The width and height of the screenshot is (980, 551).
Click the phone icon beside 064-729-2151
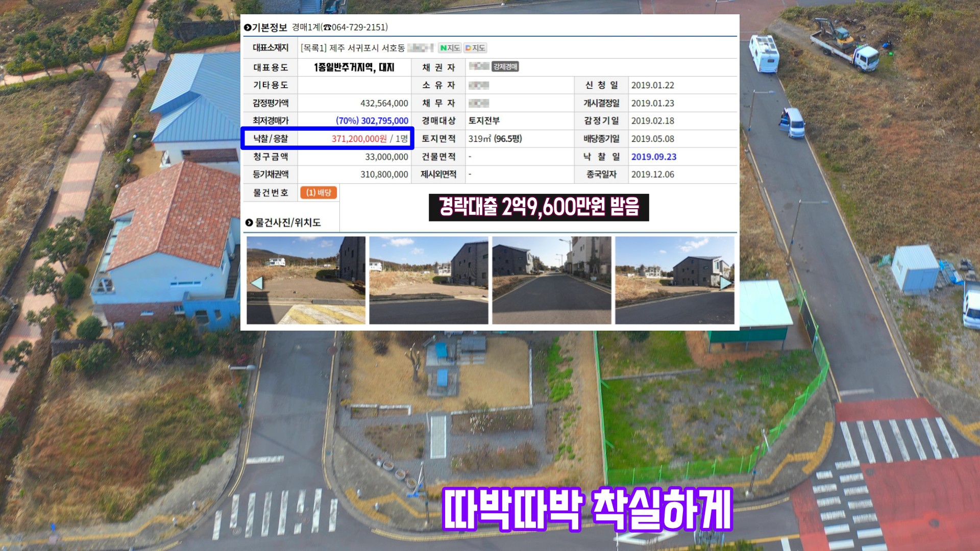pyautogui.click(x=327, y=28)
